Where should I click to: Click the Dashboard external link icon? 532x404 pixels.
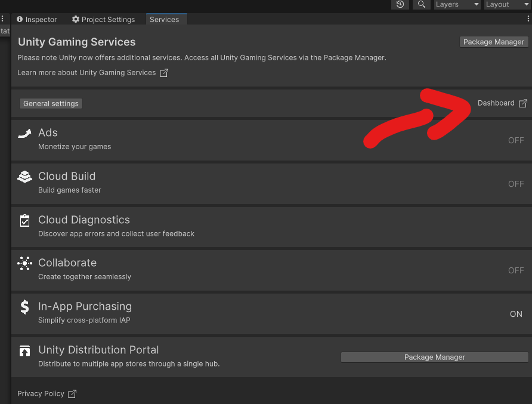523,103
